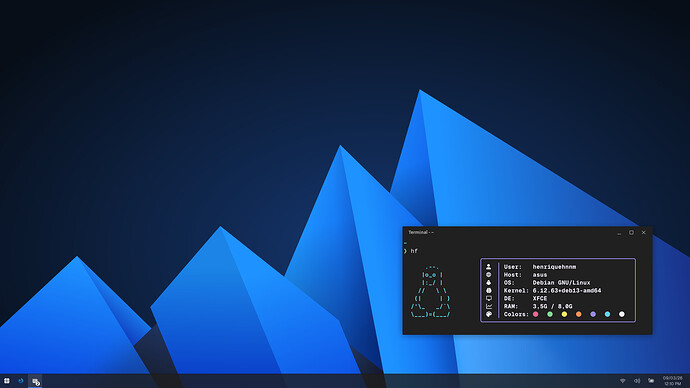Select the terminal taskbar button
This screenshot has width=690, height=388.
click(x=35, y=381)
